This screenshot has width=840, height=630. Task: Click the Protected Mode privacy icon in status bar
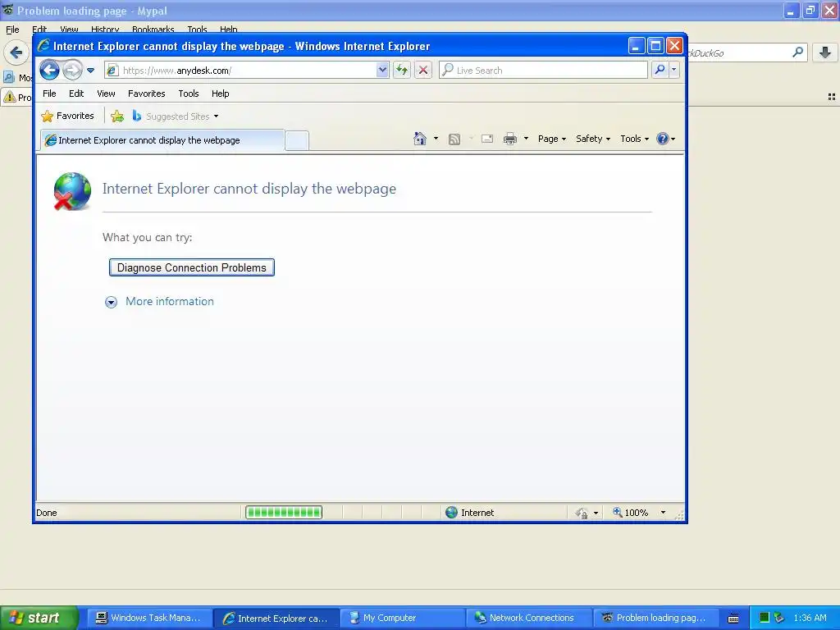pyautogui.click(x=582, y=514)
